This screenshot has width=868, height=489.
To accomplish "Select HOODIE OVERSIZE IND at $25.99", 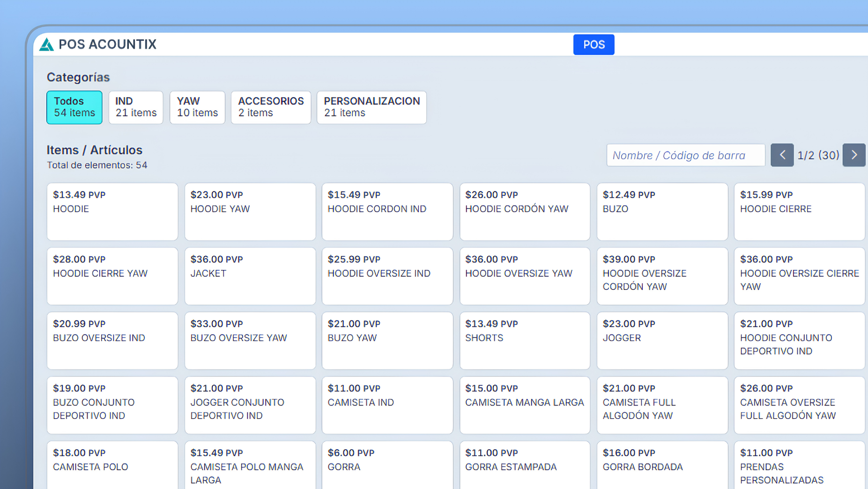I will (387, 276).
